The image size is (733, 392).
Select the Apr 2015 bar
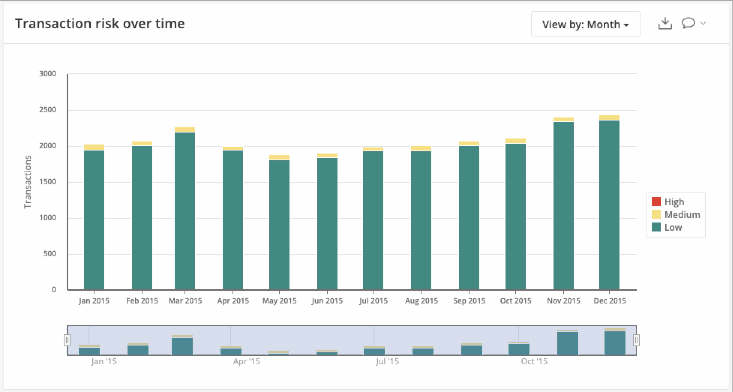(x=233, y=218)
